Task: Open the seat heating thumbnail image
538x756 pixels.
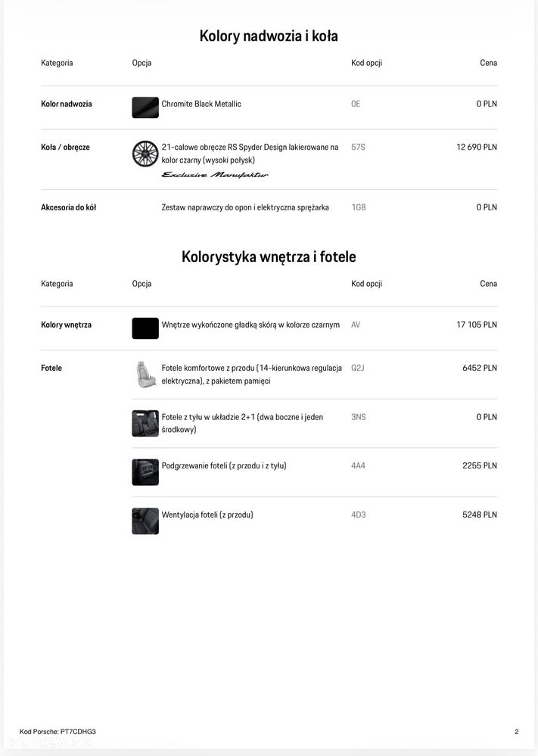Action: (x=145, y=472)
